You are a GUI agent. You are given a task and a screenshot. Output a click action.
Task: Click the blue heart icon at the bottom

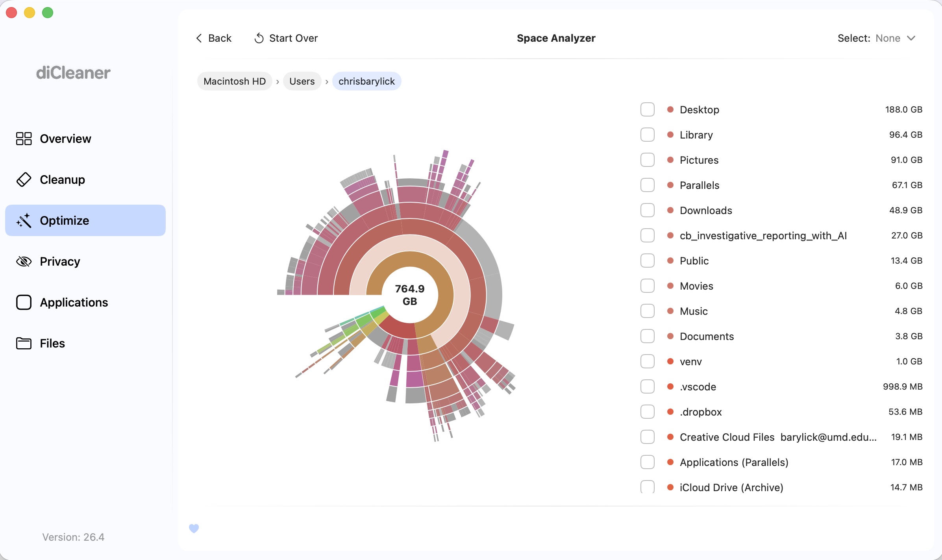[194, 528]
